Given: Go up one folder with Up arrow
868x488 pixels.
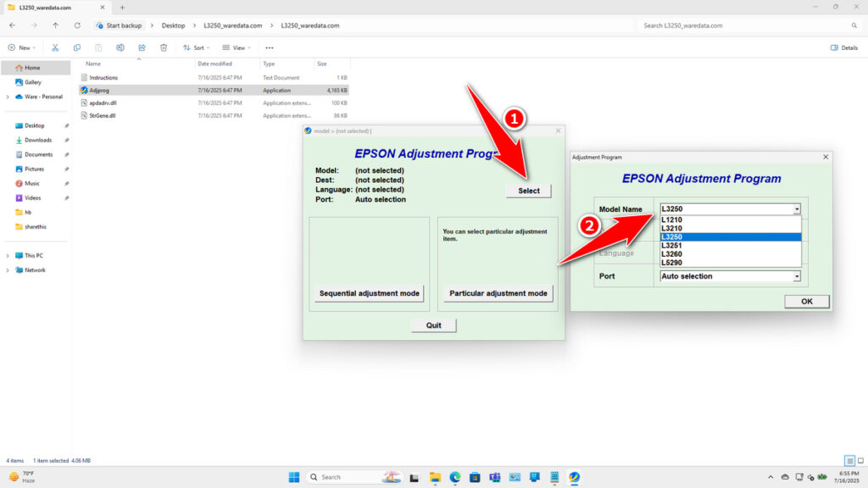Looking at the screenshot, I should pos(55,25).
